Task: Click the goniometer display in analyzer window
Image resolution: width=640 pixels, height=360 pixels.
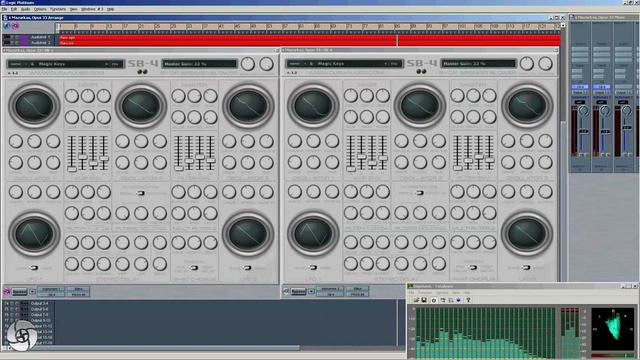Action: click(x=613, y=329)
